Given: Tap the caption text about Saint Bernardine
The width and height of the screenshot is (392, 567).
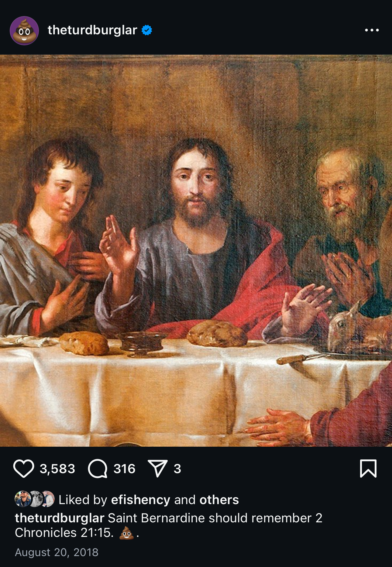Looking at the screenshot, I should tap(168, 525).
